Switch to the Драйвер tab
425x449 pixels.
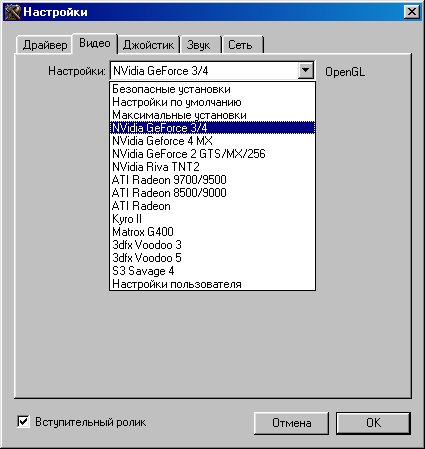[x=45, y=45]
